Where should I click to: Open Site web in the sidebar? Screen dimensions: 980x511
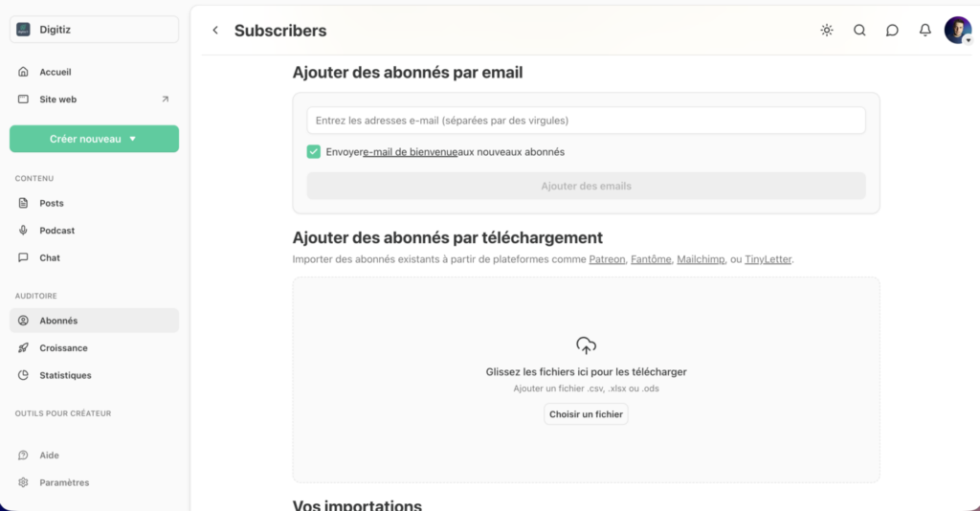click(95, 100)
